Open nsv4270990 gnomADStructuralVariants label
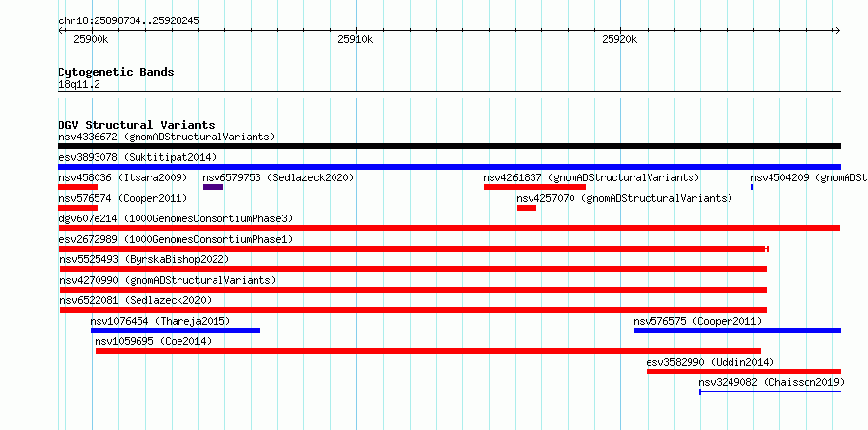 [168, 280]
